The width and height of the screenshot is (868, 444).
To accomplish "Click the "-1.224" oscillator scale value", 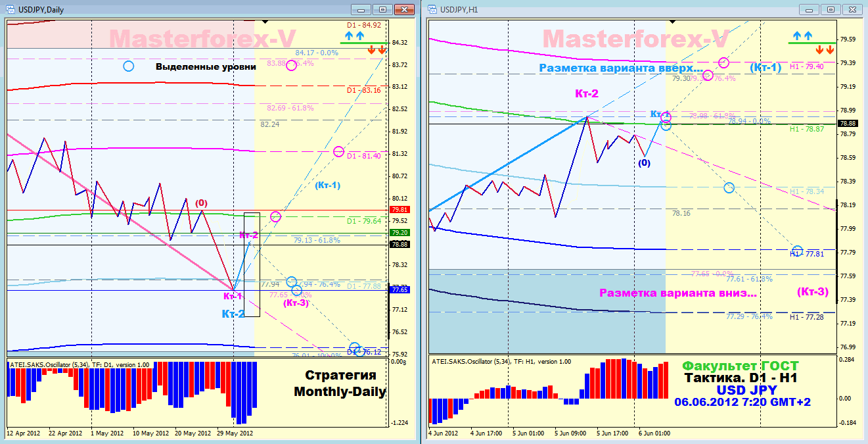I will [x=399, y=423].
